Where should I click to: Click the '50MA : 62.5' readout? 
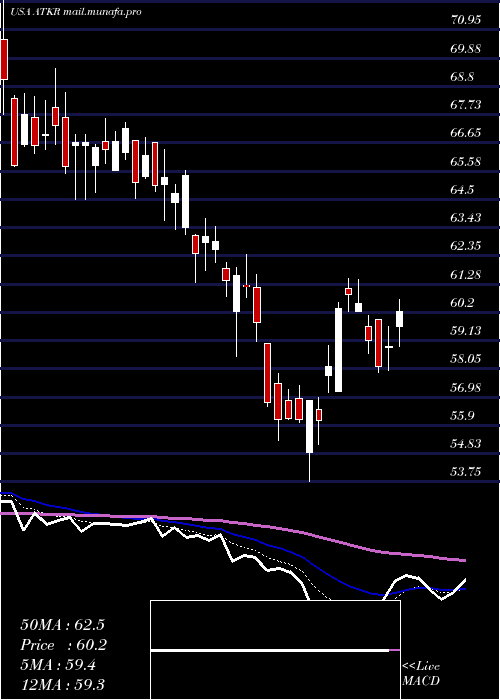[62, 625]
